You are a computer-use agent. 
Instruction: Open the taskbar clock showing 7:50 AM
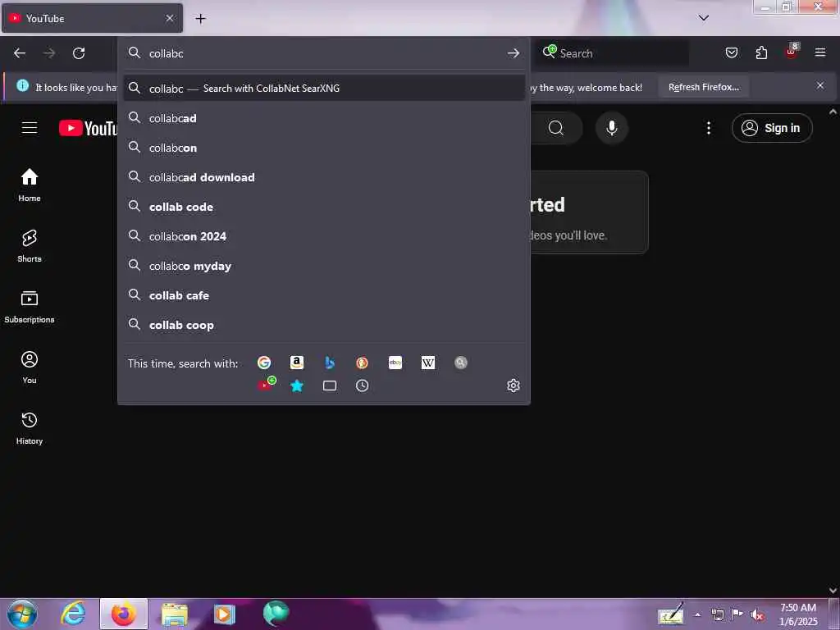pyautogui.click(x=798, y=614)
